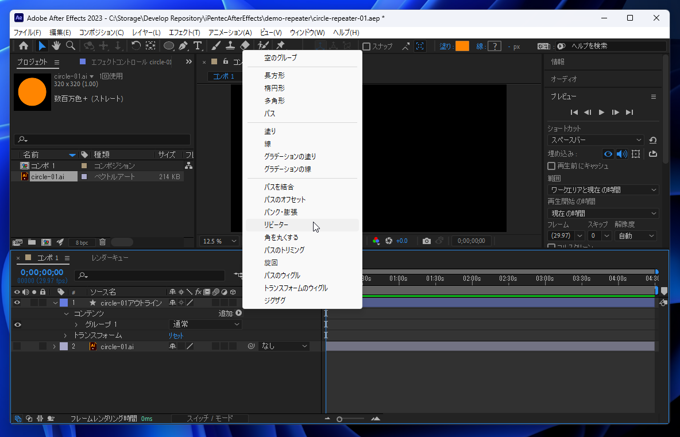Screen dimensions: 680x437
Task: Click the trash icon in Project panel
Action: coord(102,242)
